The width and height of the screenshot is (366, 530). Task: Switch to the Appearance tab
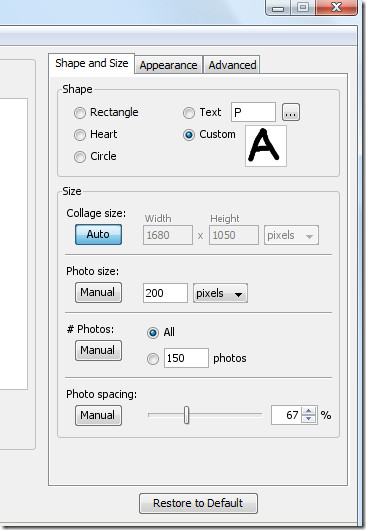click(x=169, y=65)
